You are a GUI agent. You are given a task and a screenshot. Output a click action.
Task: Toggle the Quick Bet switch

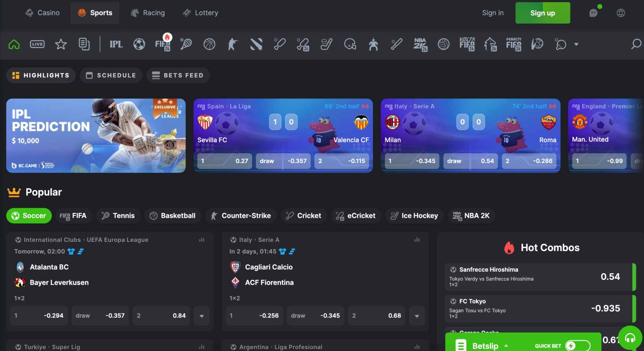[577, 346]
